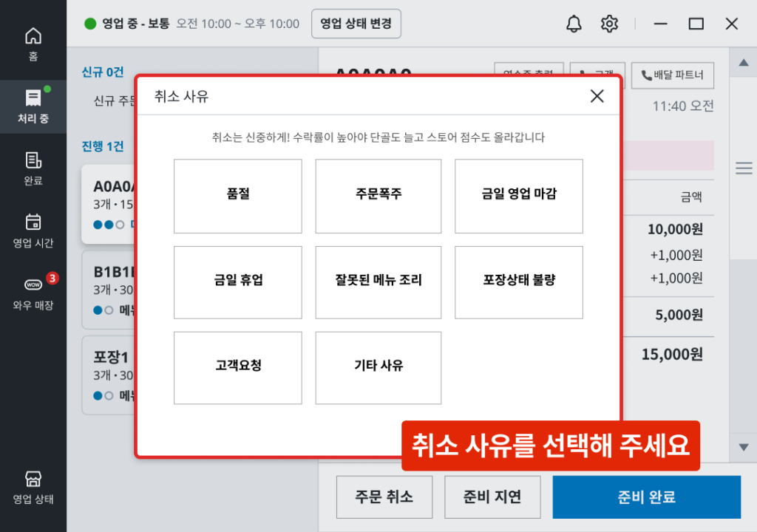Click 영업 상태 변경 button
The image size is (757, 532).
(356, 24)
